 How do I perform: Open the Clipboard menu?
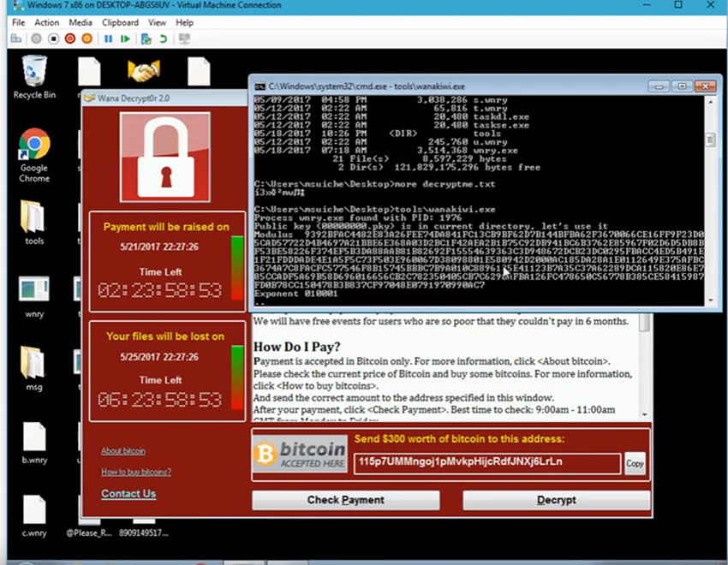click(x=120, y=22)
